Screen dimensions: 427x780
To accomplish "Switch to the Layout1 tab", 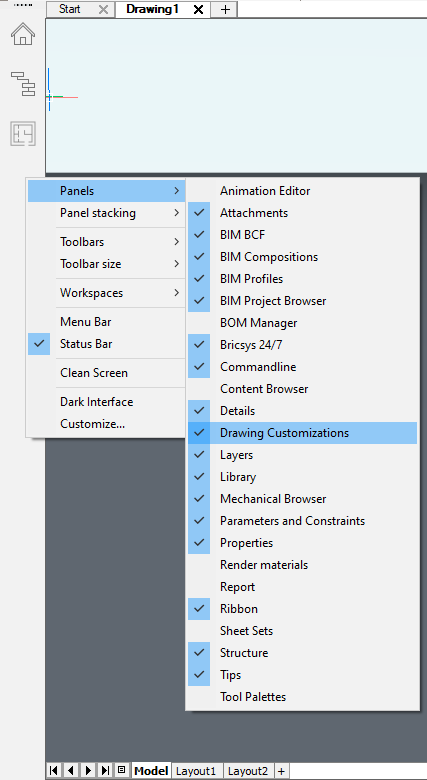I will click(198, 771).
